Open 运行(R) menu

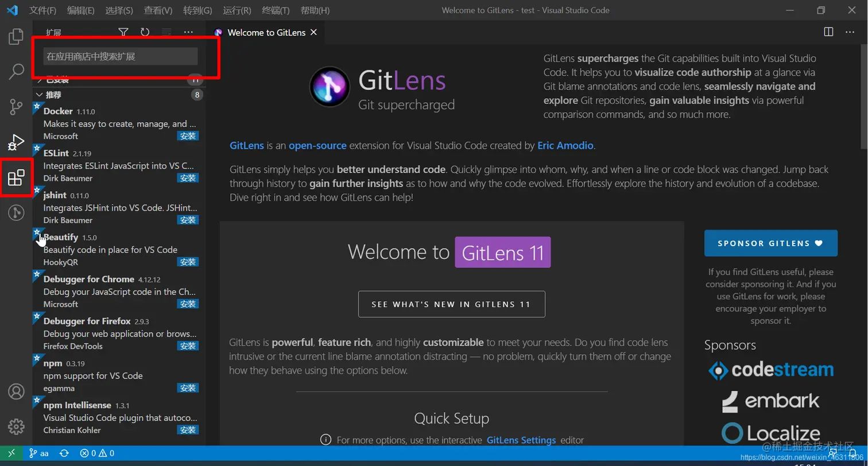[237, 10]
